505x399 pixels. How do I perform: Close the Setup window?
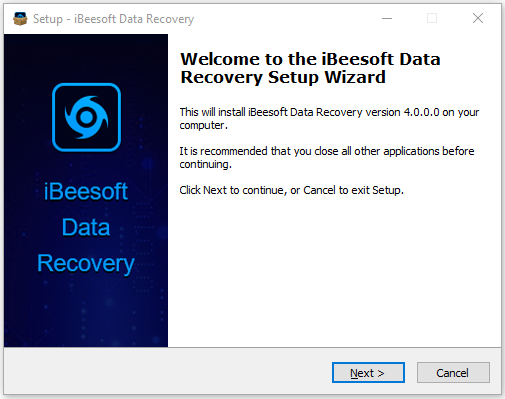click(x=478, y=18)
